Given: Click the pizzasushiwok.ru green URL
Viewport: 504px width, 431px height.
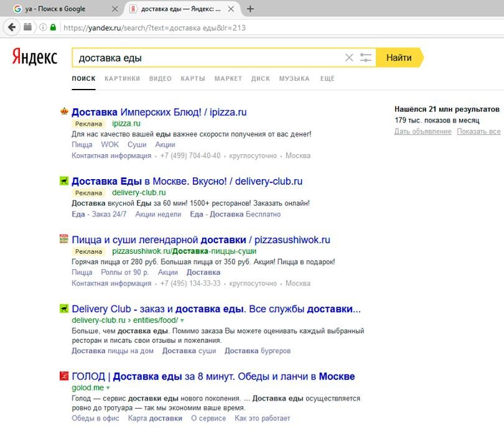Looking at the screenshot, I should click(184, 251).
